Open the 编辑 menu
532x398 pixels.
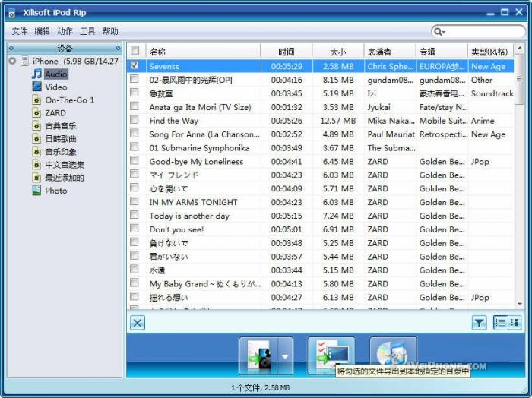click(x=42, y=31)
